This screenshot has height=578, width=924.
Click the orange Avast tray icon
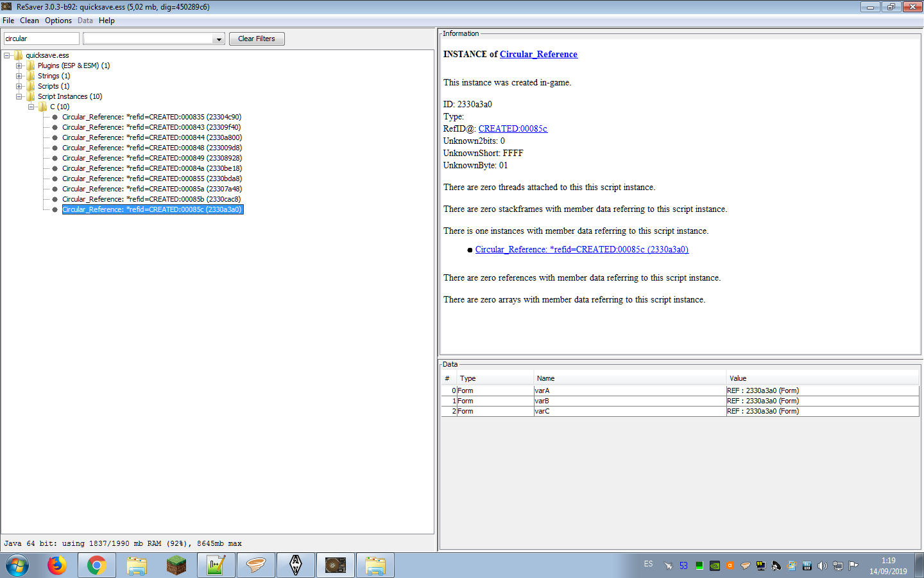730,566
